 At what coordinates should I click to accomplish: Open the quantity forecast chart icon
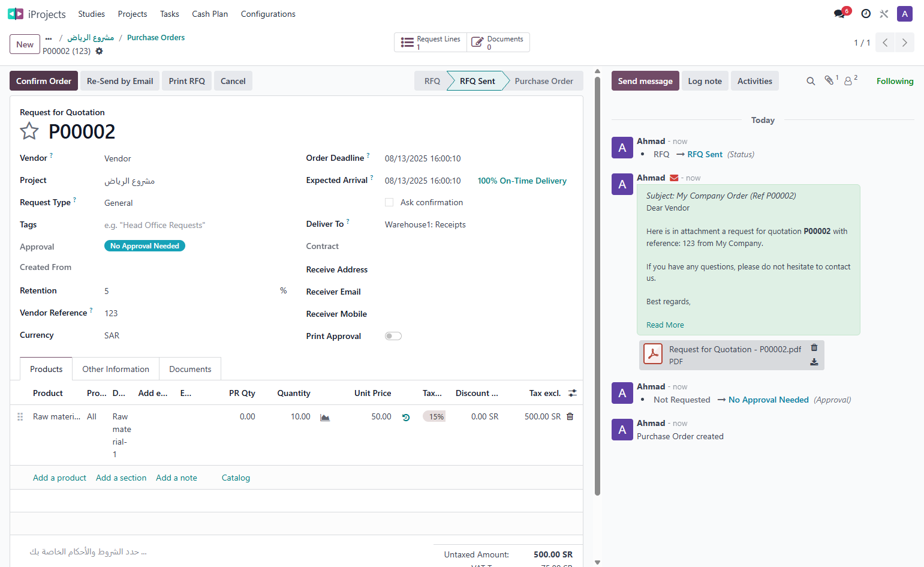tap(325, 417)
